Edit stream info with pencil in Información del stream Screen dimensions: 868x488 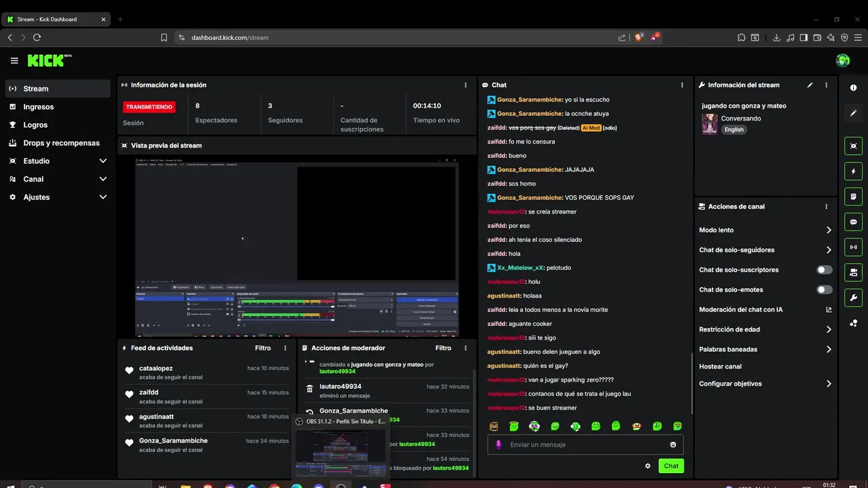pyautogui.click(x=810, y=85)
